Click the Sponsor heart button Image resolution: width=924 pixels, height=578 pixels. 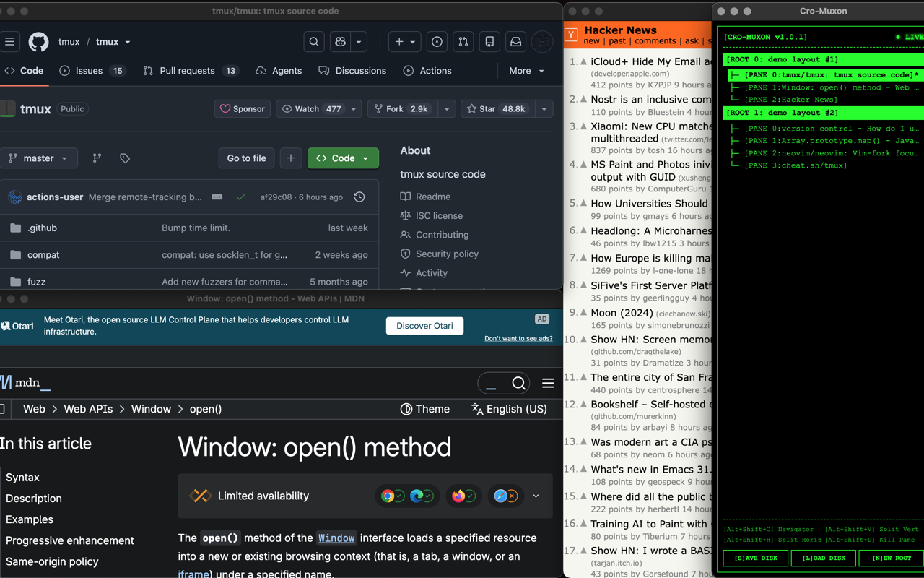[243, 109]
